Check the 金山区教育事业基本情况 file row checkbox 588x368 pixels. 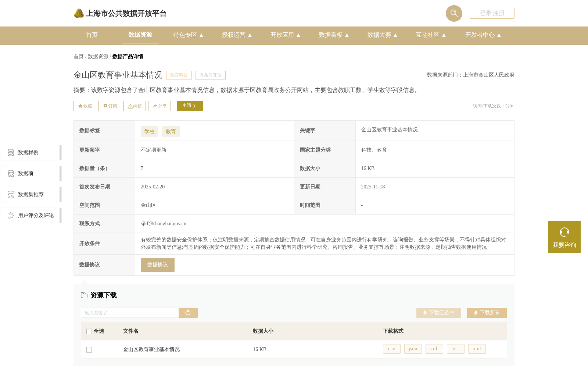click(89, 350)
